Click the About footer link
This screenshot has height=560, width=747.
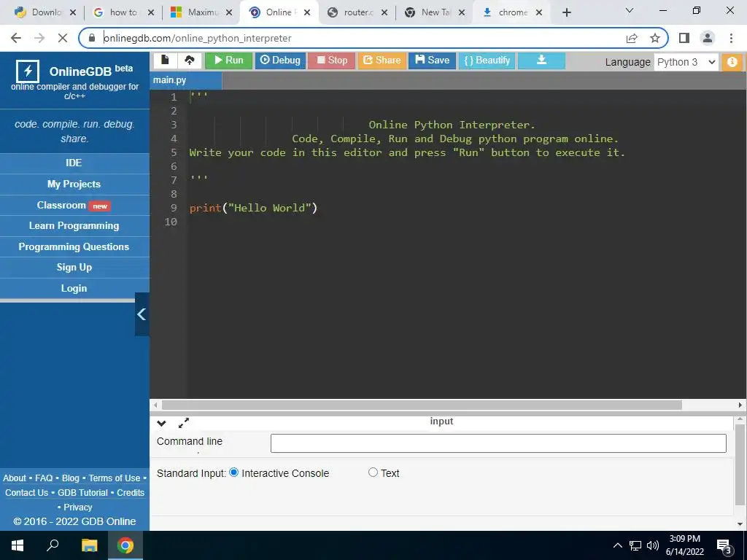pos(15,478)
